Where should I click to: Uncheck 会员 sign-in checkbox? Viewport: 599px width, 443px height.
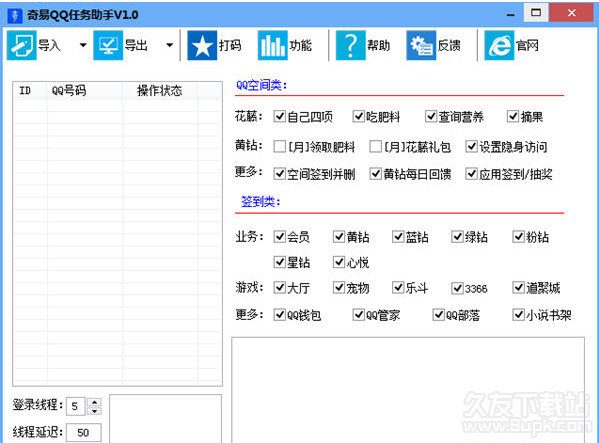coord(280,237)
